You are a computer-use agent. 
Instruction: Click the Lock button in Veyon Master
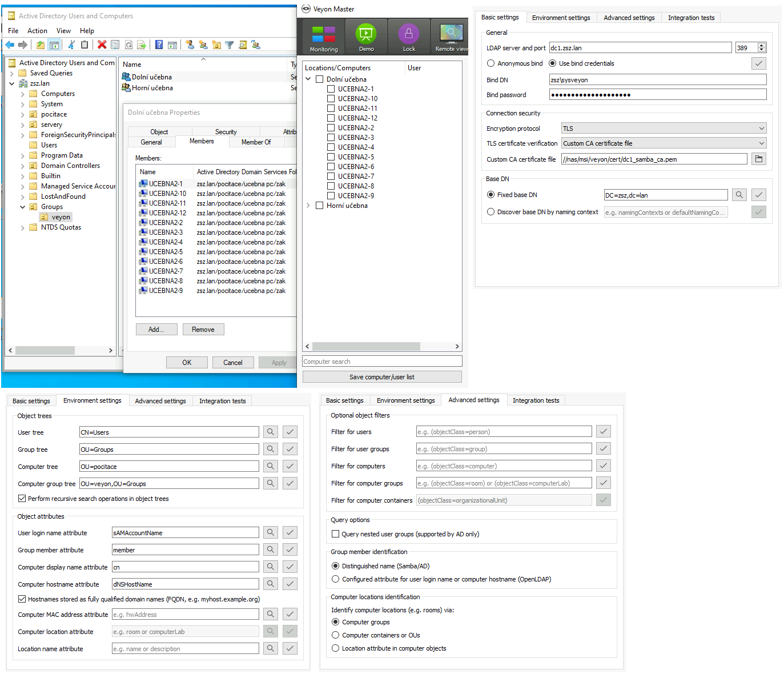coord(409,37)
